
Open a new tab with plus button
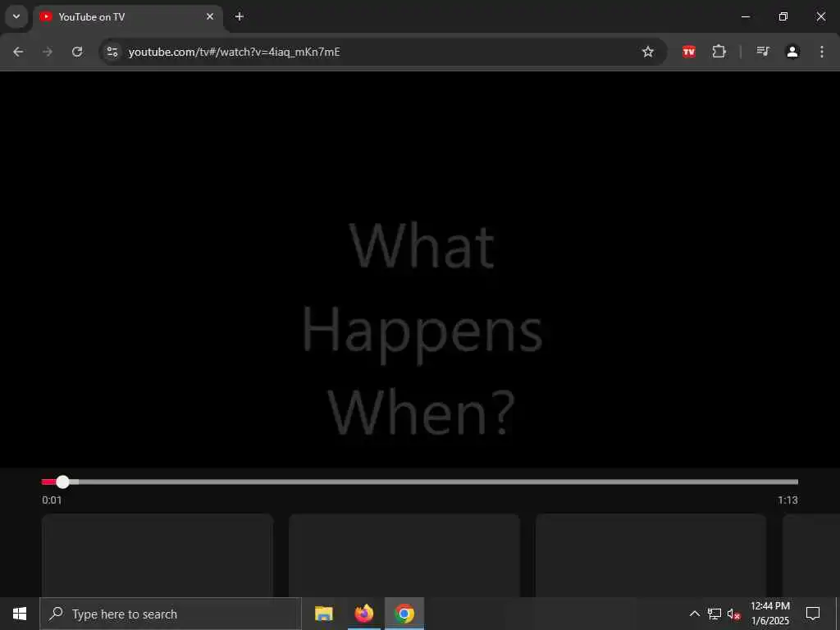(240, 16)
